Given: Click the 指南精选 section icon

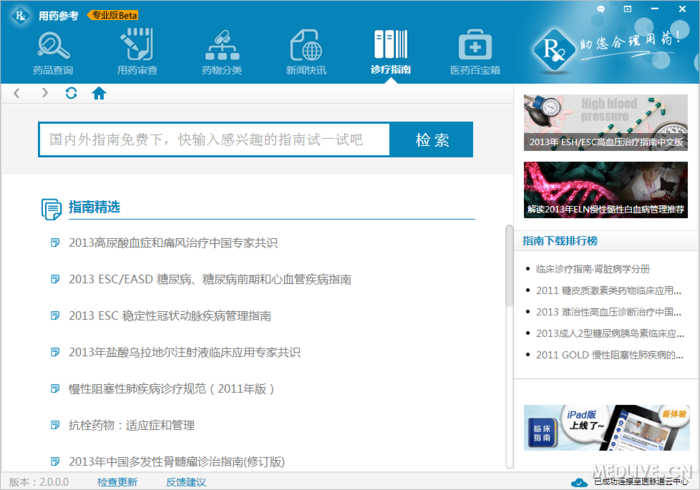Looking at the screenshot, I should [x=51, y=209].
